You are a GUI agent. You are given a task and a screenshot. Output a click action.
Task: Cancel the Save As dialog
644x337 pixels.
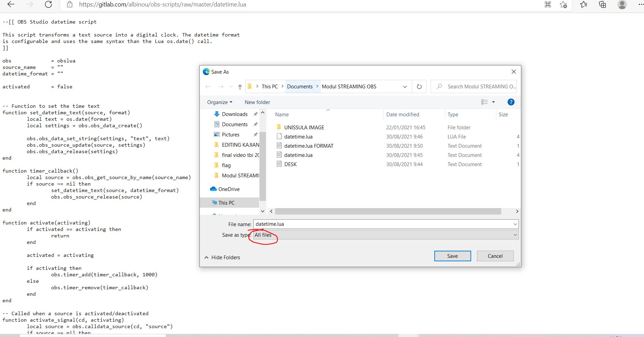pos(495,256)
